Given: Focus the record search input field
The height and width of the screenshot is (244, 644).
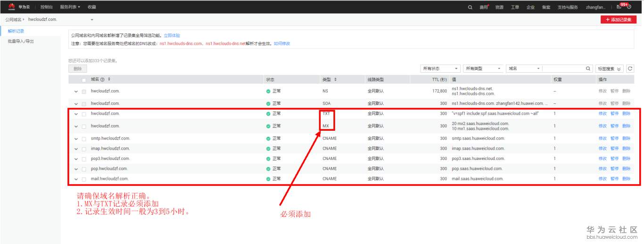Looking at the screenshot, I should [x=563, y=68].
